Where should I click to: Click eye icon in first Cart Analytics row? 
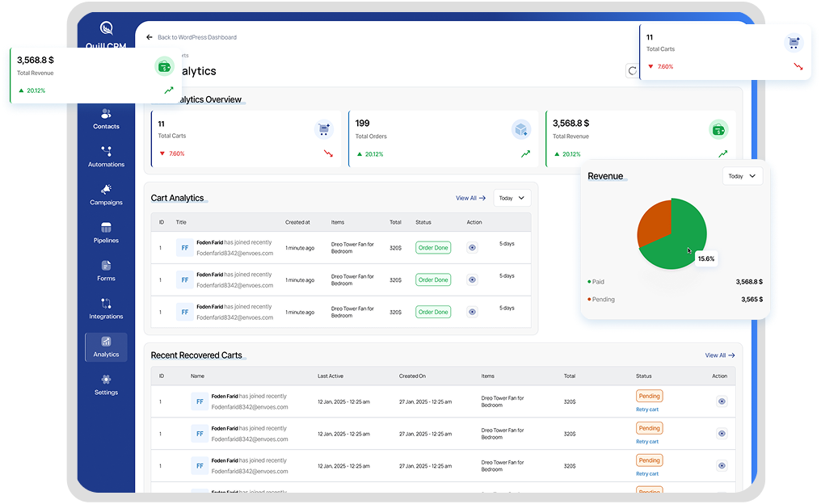tap(473, 248)
